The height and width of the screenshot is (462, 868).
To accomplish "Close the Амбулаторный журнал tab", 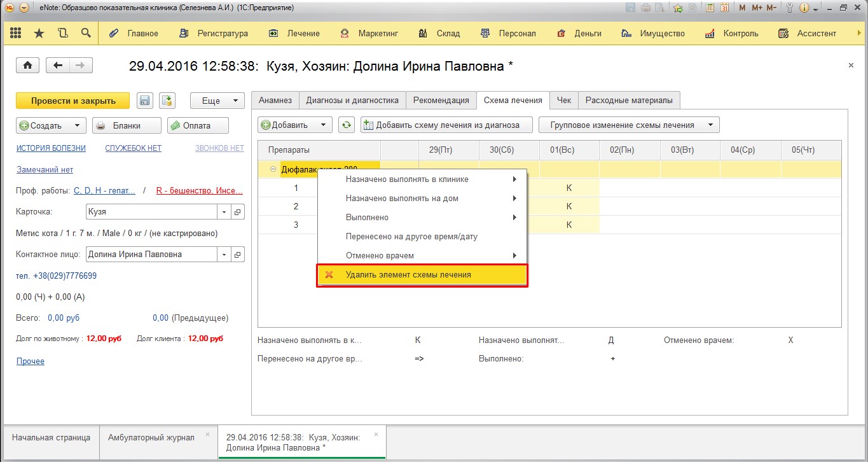I will point(207,435).
